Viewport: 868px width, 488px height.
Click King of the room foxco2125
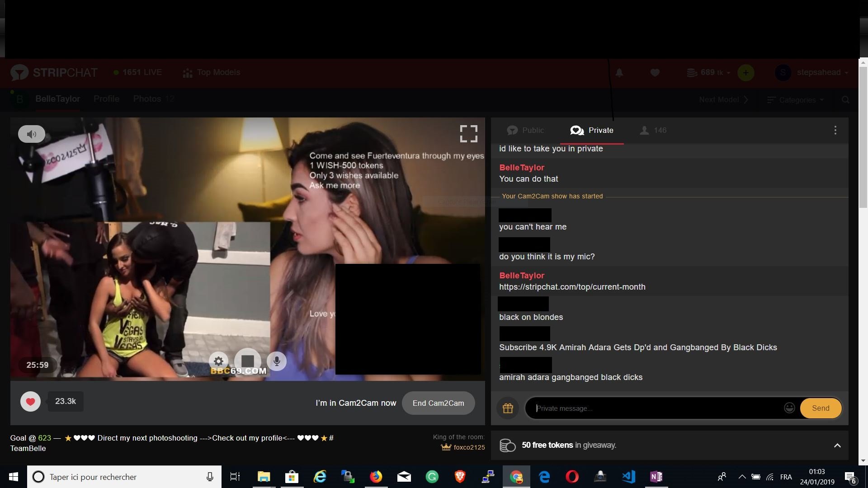point(463,447)
